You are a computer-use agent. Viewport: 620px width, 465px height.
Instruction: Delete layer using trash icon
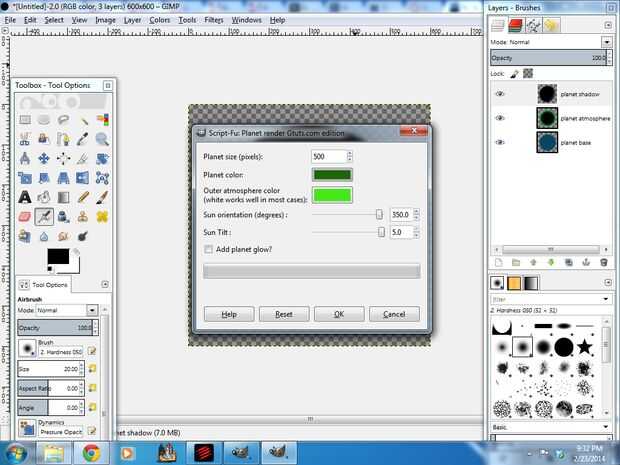(x=603, y=263)
